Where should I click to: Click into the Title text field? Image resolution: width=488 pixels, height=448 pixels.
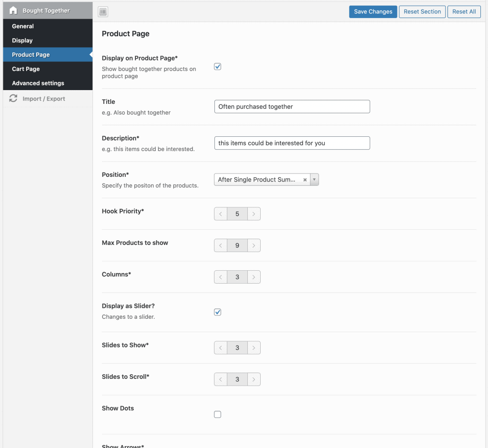292,107
